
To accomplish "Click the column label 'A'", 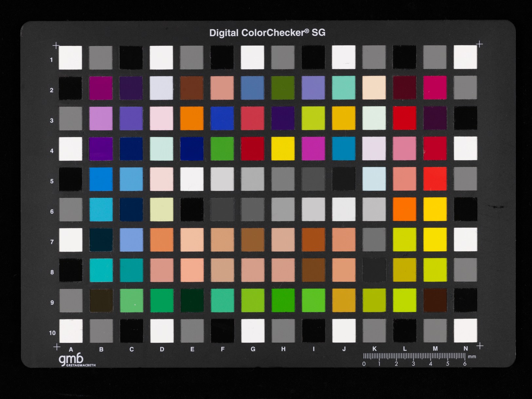I will (x=71, y=350).
